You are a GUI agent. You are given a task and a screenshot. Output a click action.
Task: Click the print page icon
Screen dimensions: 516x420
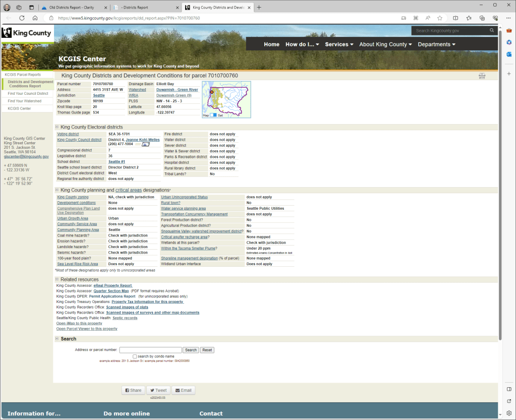click(482, 76)
